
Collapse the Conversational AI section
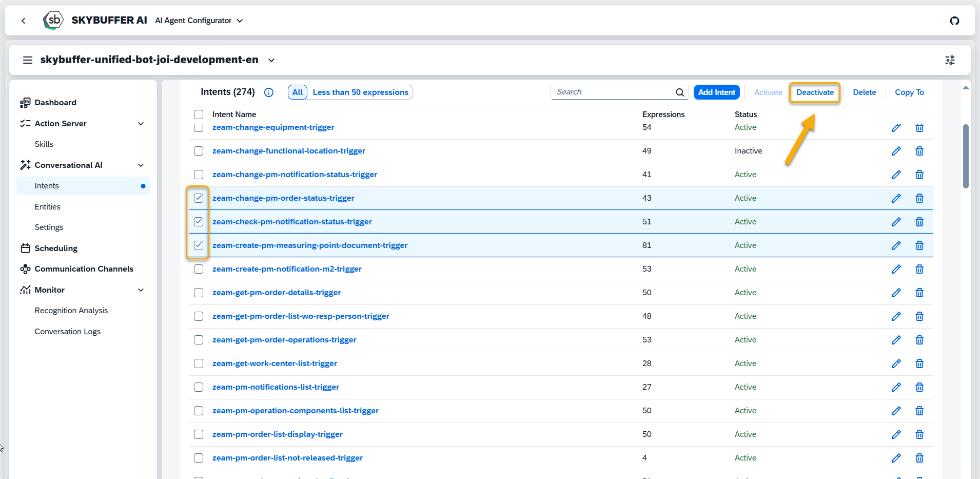pos(141,165)
